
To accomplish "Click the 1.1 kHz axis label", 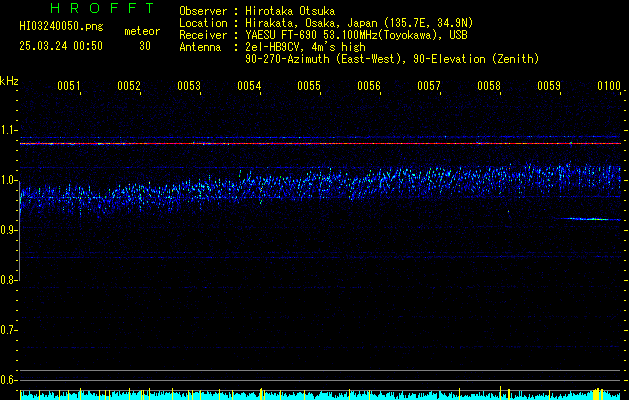I will (8, 130).
